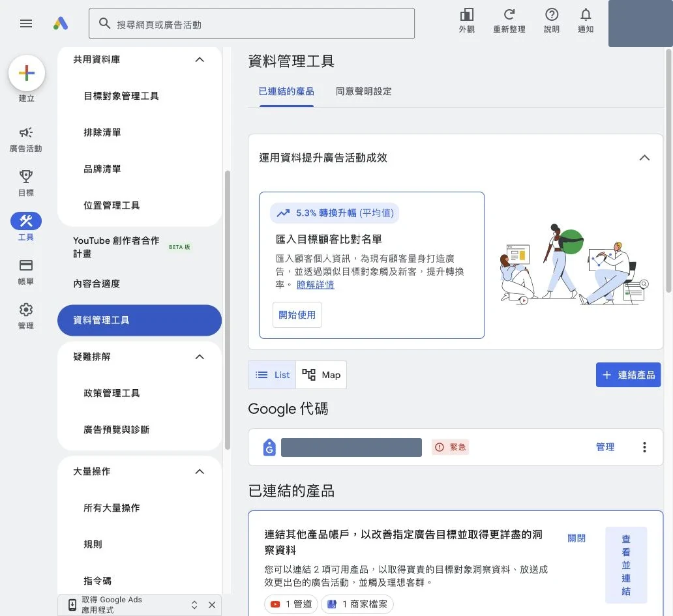Image resolution: width=673 pixels, height=616 pixels.
Task: Click the 關閉 dismiss link
Action: coord(576,538)
